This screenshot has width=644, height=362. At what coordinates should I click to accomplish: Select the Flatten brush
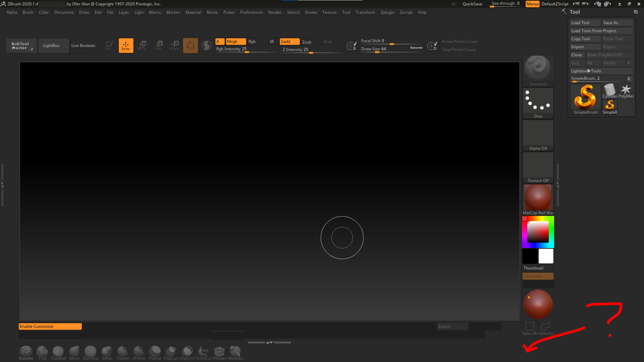point(123,353)
